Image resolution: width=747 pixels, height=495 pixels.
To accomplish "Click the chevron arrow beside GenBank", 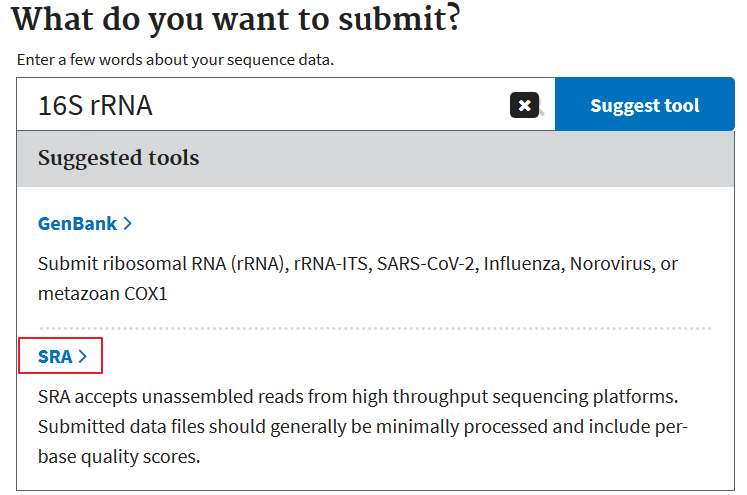I will pos(127,223).
